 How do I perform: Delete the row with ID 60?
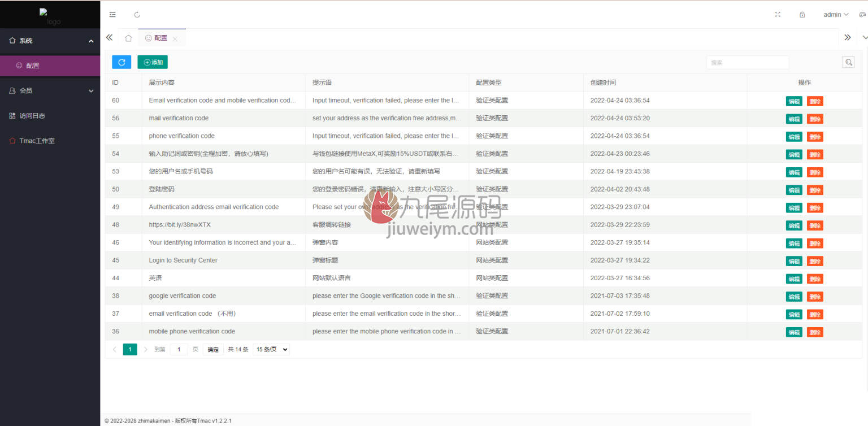coord(815,101)
